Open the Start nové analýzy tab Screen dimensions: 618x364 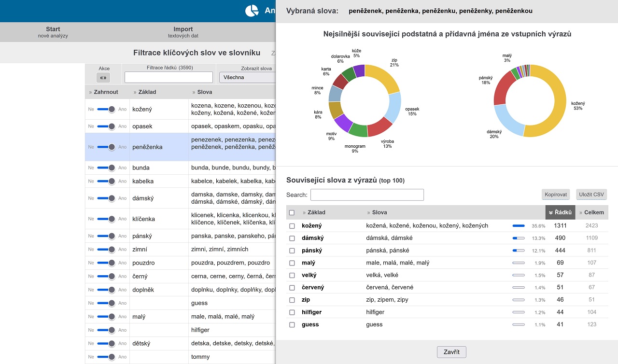53,32
